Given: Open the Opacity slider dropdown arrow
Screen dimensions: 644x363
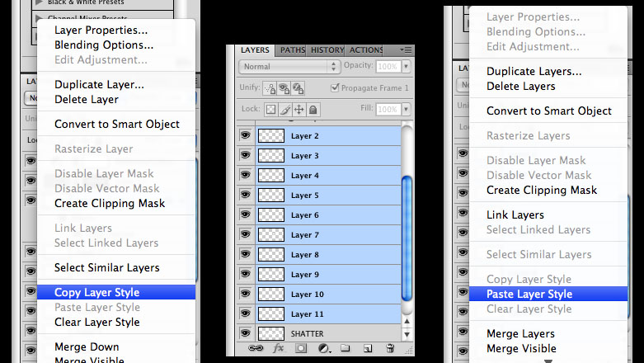Looking at the screenshot, I should coord(407,66).
